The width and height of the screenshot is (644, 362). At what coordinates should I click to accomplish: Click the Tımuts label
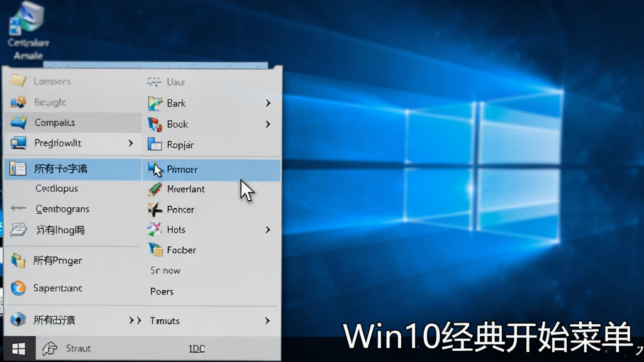[165, 321]
